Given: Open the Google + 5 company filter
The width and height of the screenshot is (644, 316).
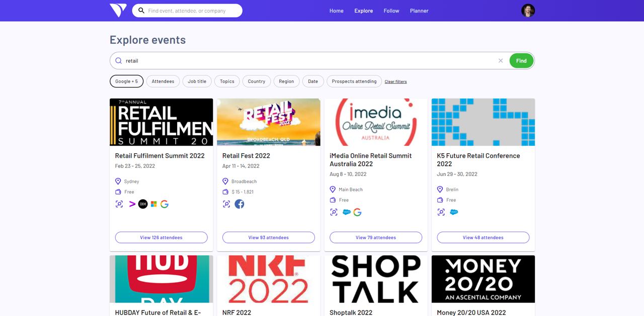Looking at the screenshot, I should [127, 81].
